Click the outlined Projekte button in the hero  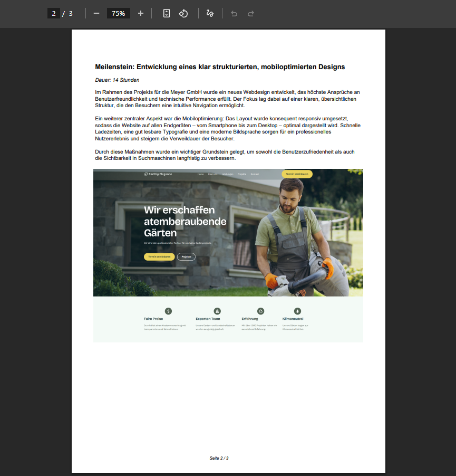click(x=186, y=256)
